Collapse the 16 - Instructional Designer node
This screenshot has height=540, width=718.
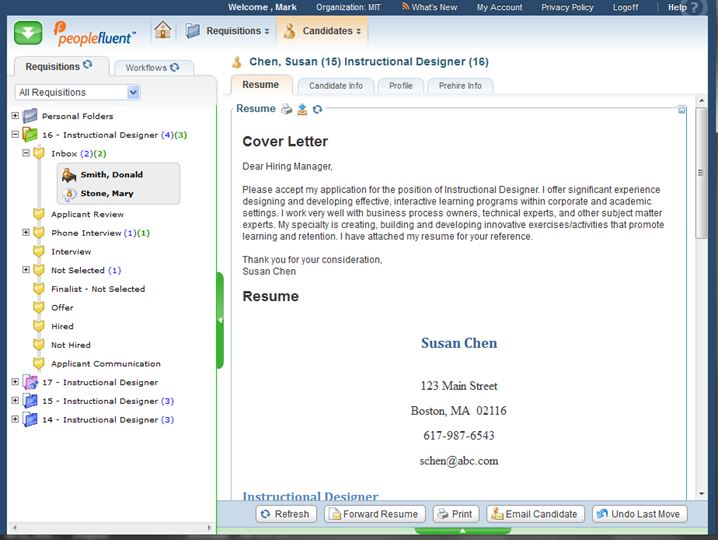[x=15, y=135]
